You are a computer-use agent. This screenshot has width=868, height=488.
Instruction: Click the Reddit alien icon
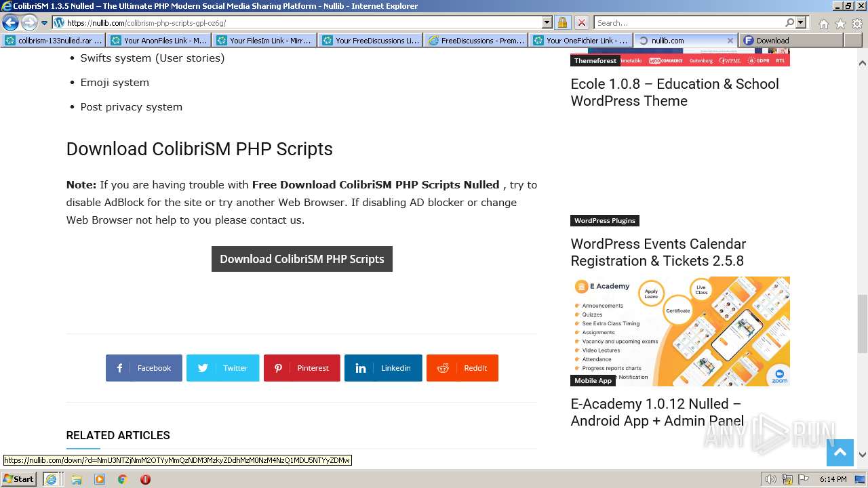tap(443, 368)
